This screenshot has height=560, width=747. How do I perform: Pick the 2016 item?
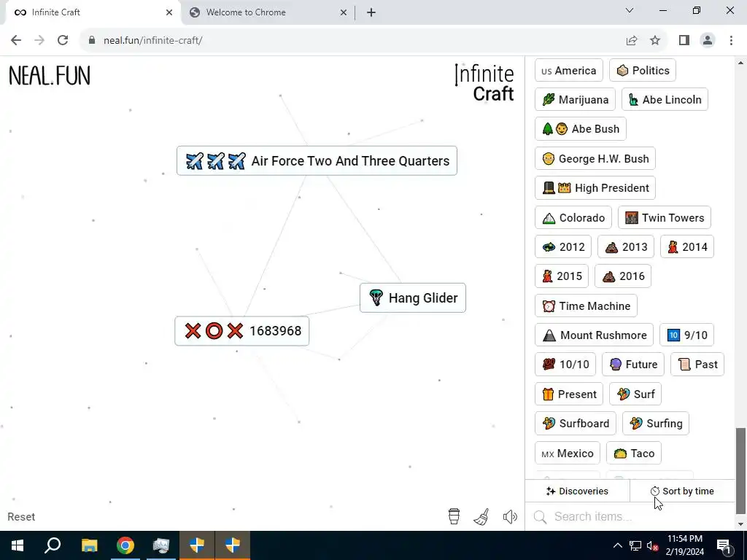coord(623,276)
